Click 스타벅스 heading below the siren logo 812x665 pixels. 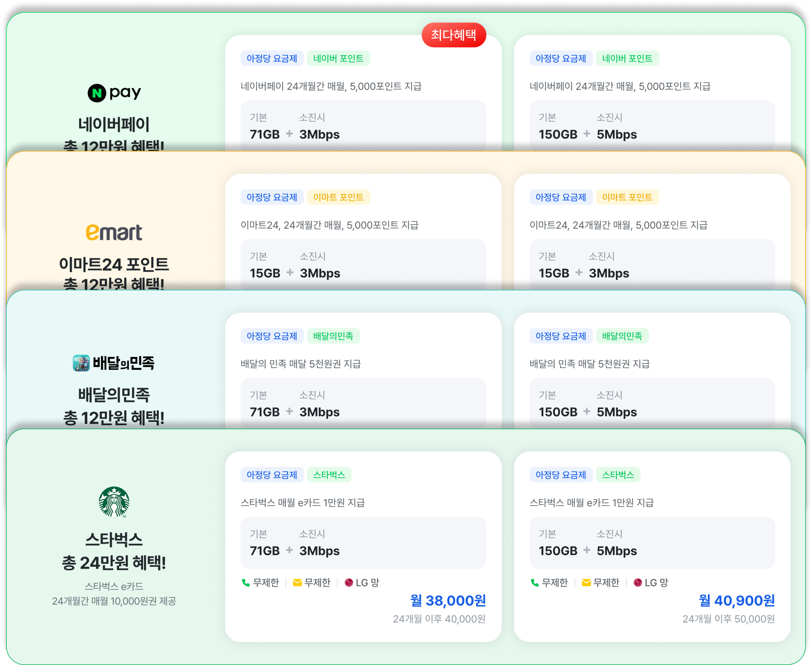click(x=114, y=539)
